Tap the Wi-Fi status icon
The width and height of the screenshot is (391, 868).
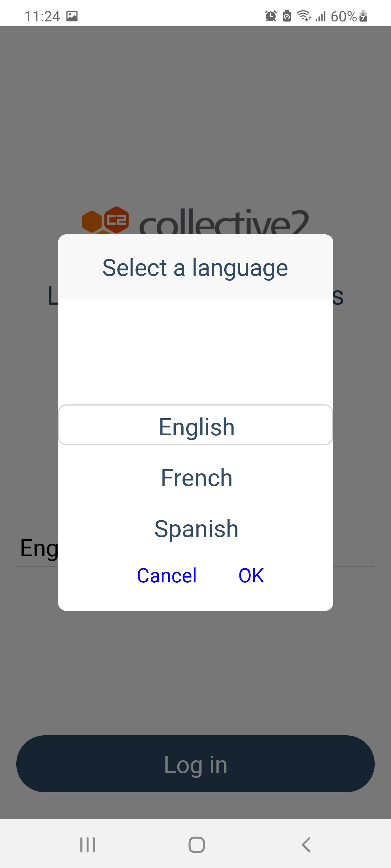pyautogui.click(x=304, y=16)
